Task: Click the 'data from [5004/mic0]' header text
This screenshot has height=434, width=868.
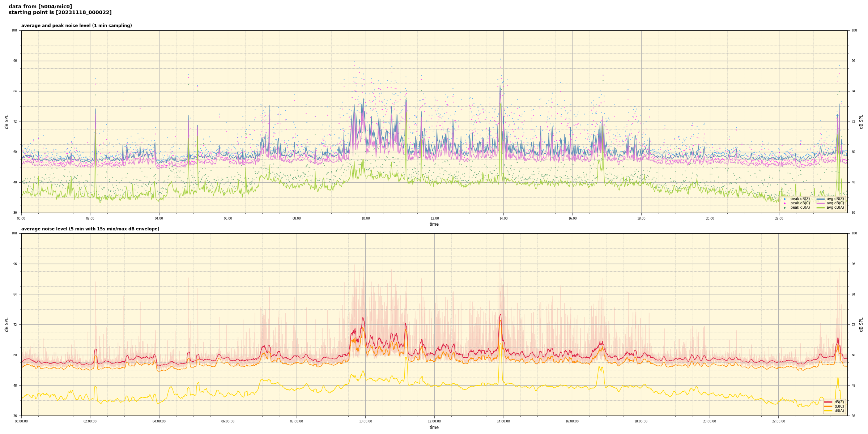Action: coord(40,7)
